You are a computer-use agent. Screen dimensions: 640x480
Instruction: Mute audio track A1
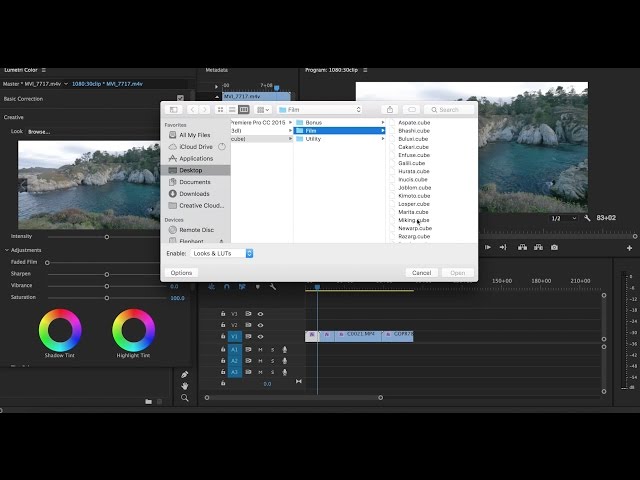(x=260, y=349)
